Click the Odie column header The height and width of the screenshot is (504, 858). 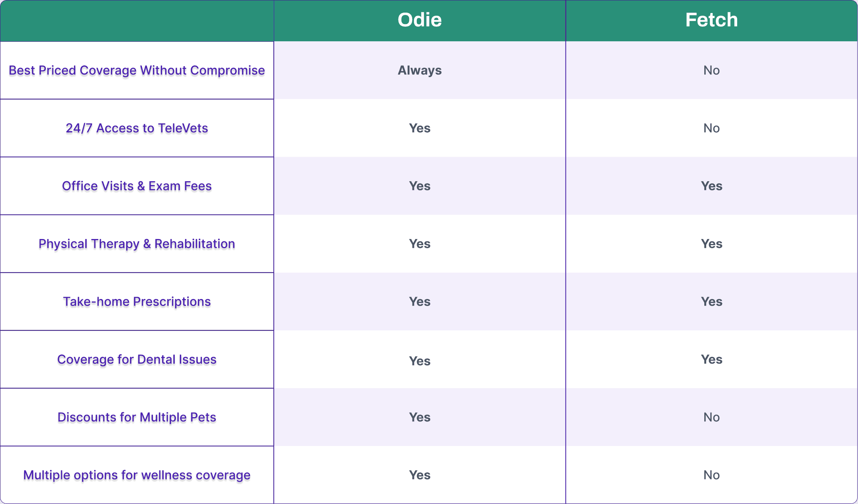419,20
